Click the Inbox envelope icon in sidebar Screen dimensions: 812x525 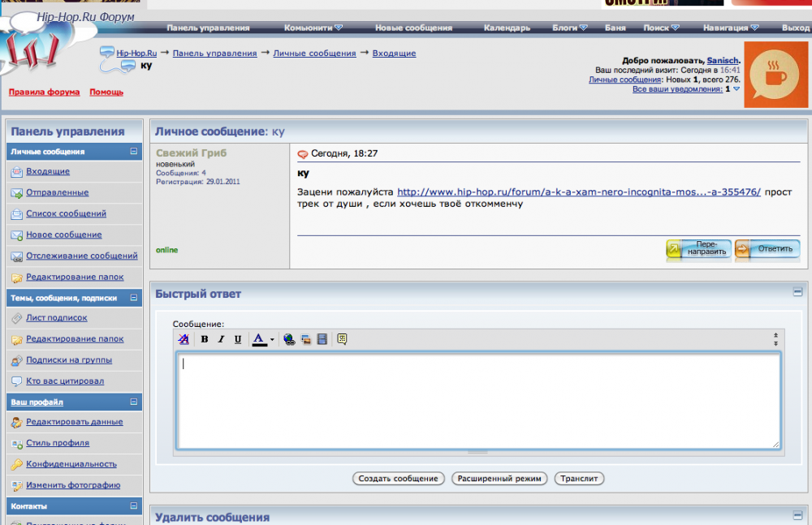coord(16,172)
